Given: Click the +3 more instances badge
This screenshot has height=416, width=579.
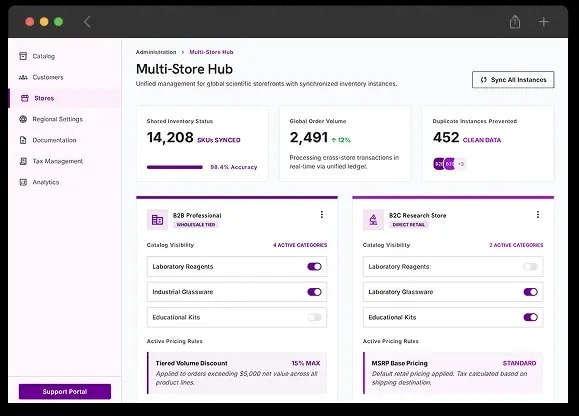Looking at the screenshot, I should coord(460,164).
